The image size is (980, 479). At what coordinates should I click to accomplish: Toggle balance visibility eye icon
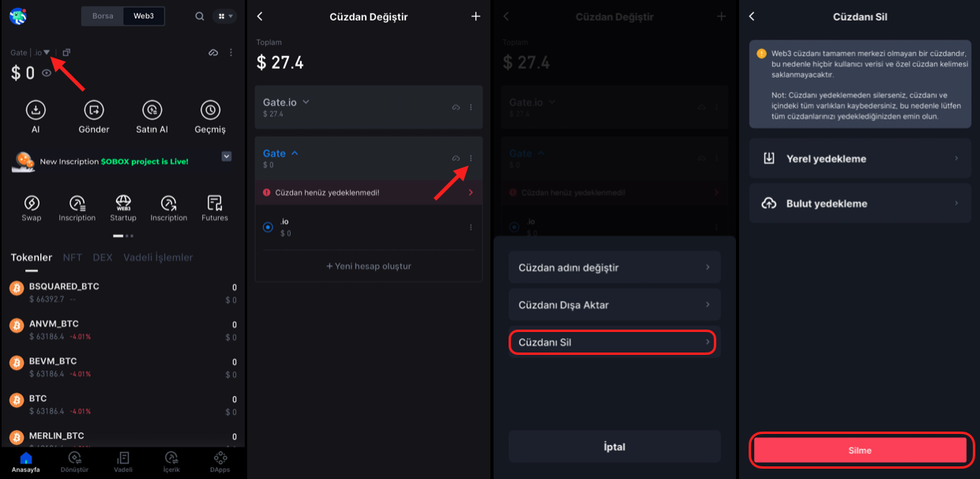(x=47, y=73)
